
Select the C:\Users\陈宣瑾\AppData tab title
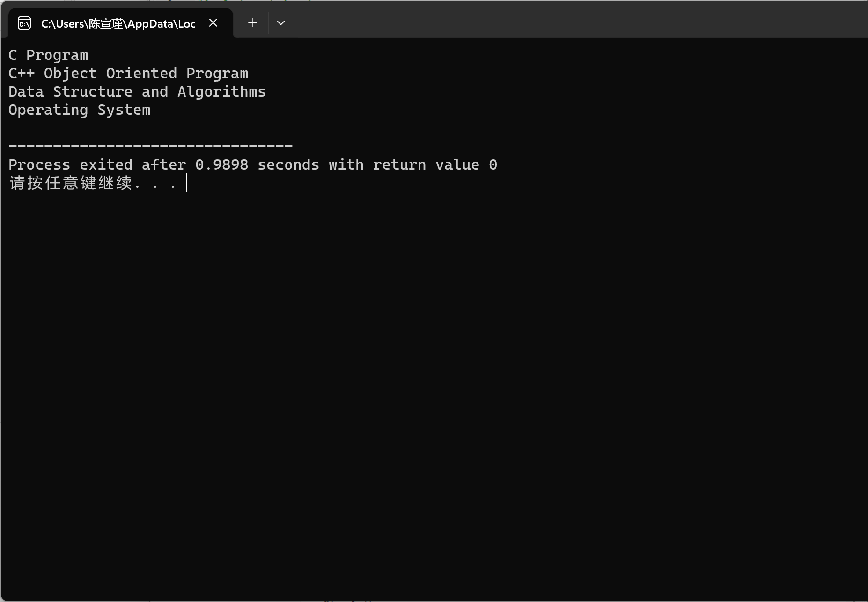(x=118, y=24)
